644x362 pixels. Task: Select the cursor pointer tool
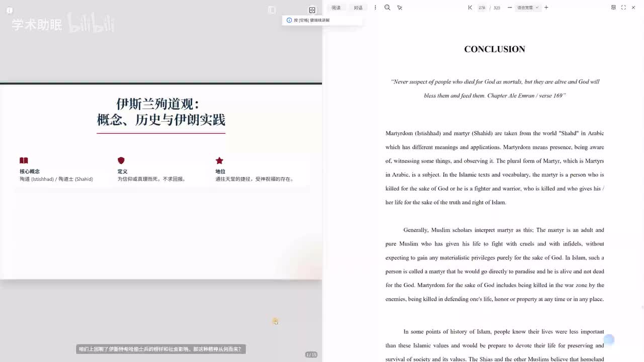point(400,8)
